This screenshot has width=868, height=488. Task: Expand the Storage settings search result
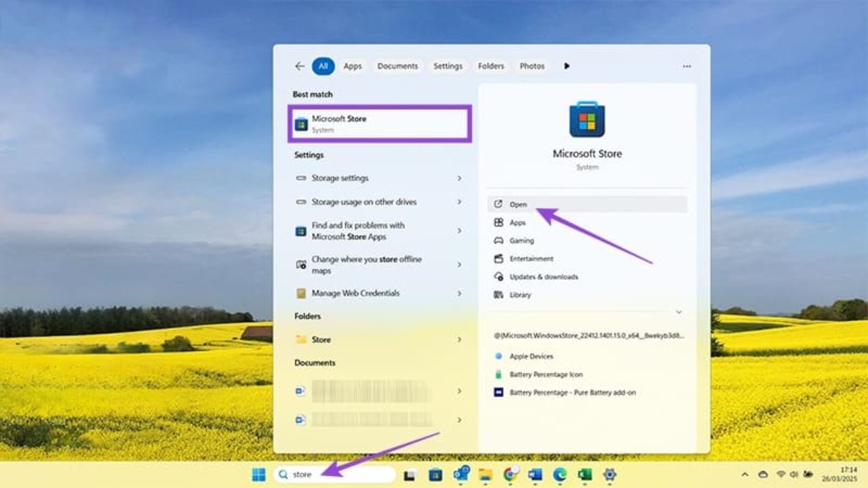click(x=460, y=178)
